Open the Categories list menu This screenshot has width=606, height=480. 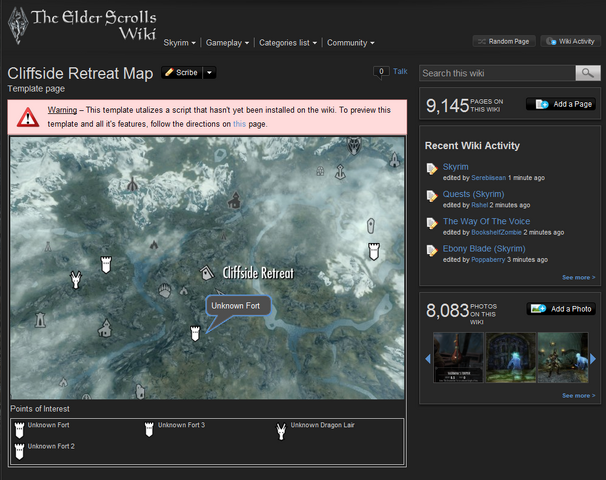point(288,43)
